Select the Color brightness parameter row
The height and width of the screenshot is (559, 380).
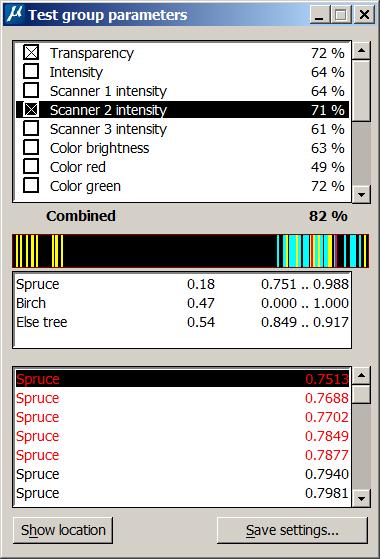click(x=182, y=148)
